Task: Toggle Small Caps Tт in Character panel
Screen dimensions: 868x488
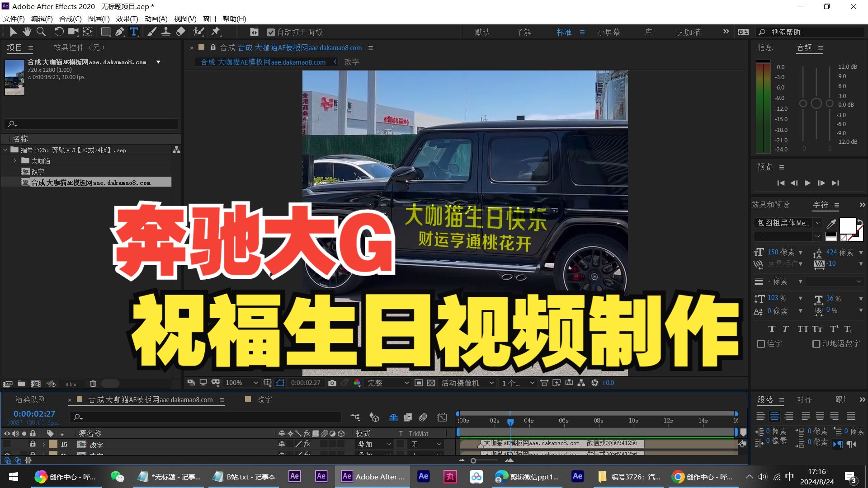Action: [x=817, y=329]
